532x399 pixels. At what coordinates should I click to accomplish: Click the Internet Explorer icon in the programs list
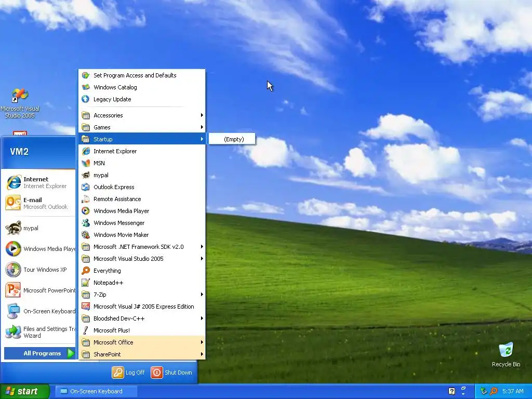point(86,151)
